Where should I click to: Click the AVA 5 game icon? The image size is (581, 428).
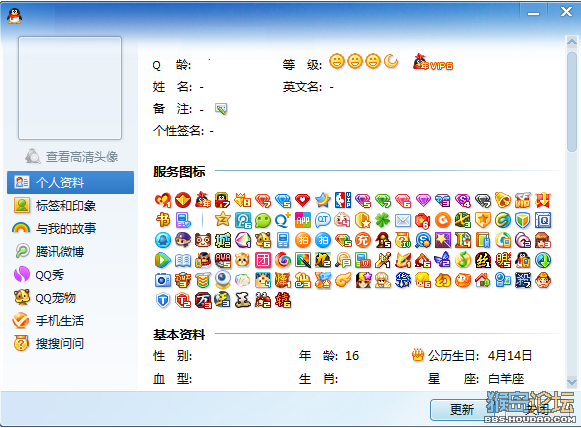(223, 260)
